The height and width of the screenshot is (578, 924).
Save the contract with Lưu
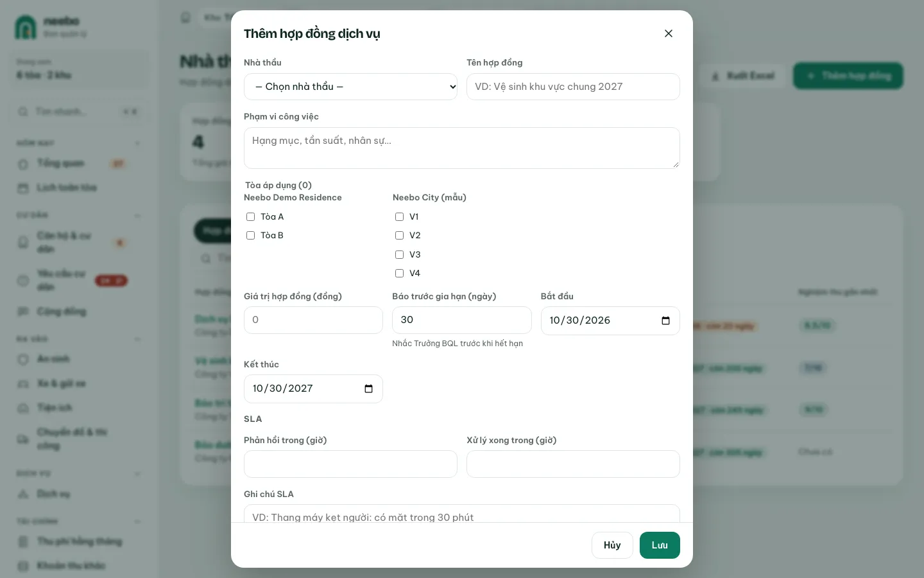click(x=660, y=545)
